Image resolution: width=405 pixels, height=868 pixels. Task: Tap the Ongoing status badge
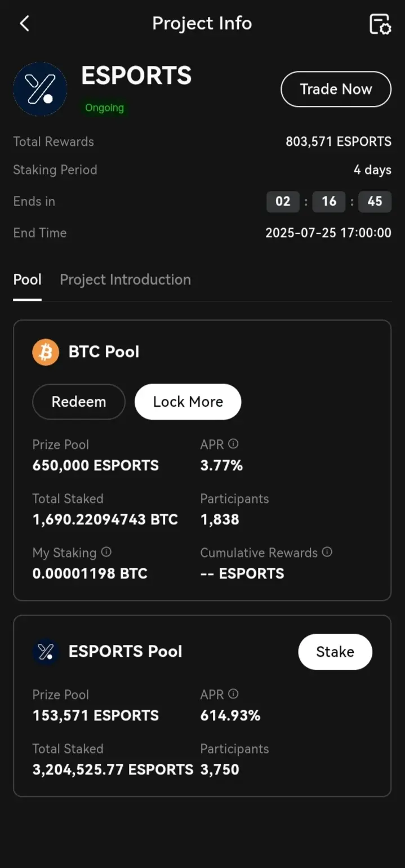click(104, 108)
